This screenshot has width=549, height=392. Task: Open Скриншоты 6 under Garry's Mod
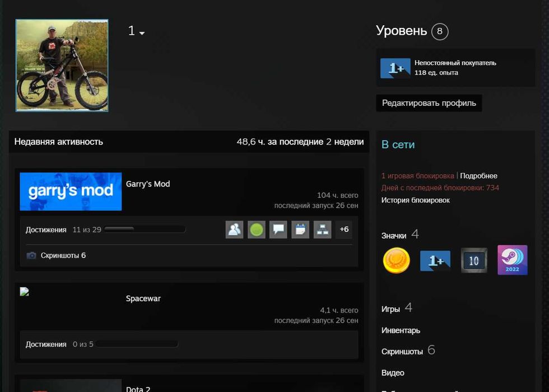[x=63, y=255]
